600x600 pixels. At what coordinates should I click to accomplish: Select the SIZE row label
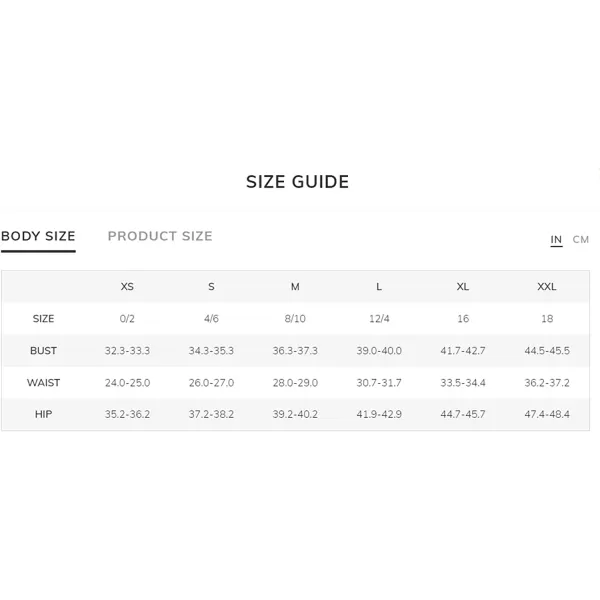43,318
